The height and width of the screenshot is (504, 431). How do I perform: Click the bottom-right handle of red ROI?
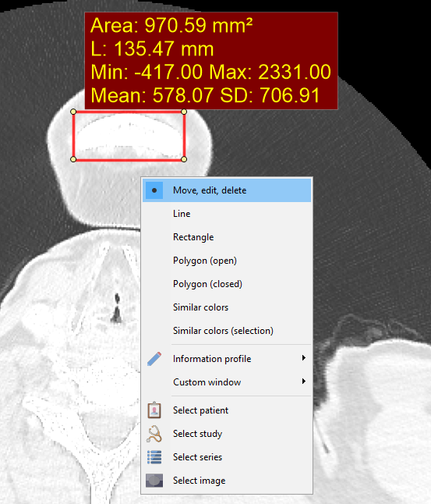coord(184,159)
